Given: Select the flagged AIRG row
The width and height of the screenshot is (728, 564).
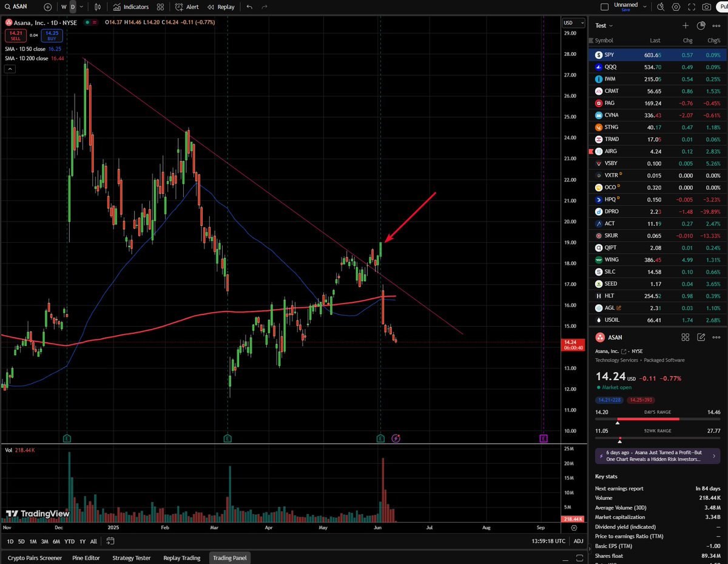Looking at the screenshot, I should pyautogui.click(x=658, y=151).
